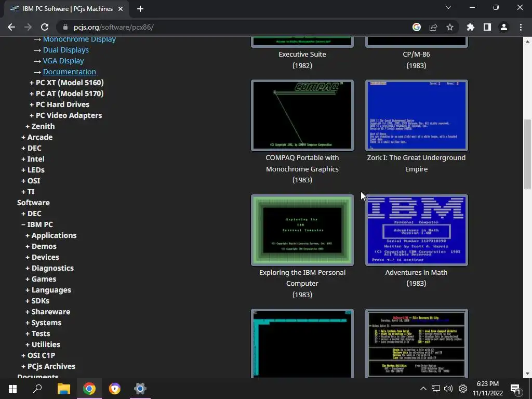Click the scrollbar down arrow
This screenshot has height=399, width=532.
click(527, 374)
